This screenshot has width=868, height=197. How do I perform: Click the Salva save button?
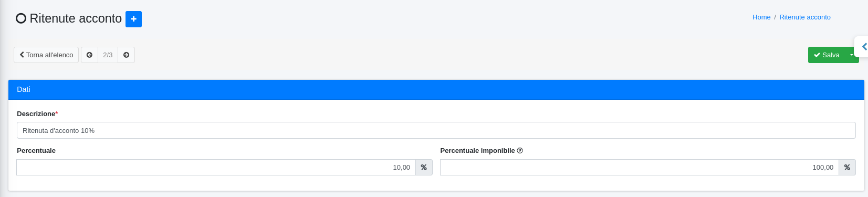827,55
